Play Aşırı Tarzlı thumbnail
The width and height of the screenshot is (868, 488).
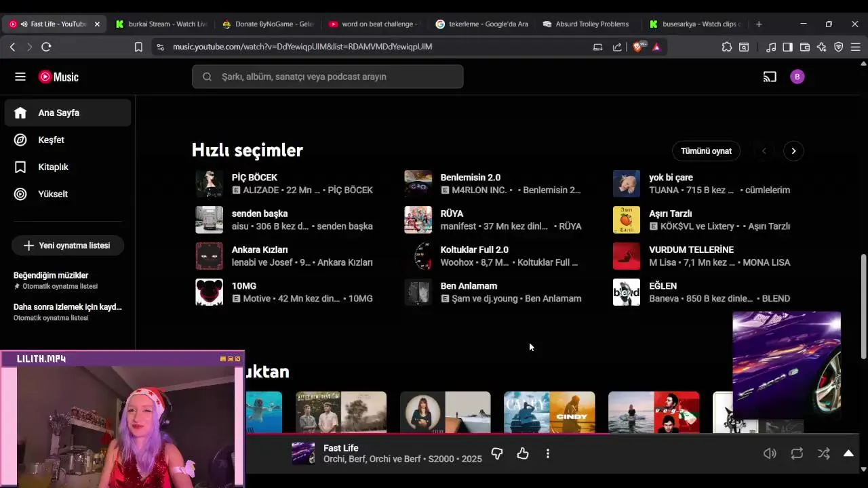627,220
